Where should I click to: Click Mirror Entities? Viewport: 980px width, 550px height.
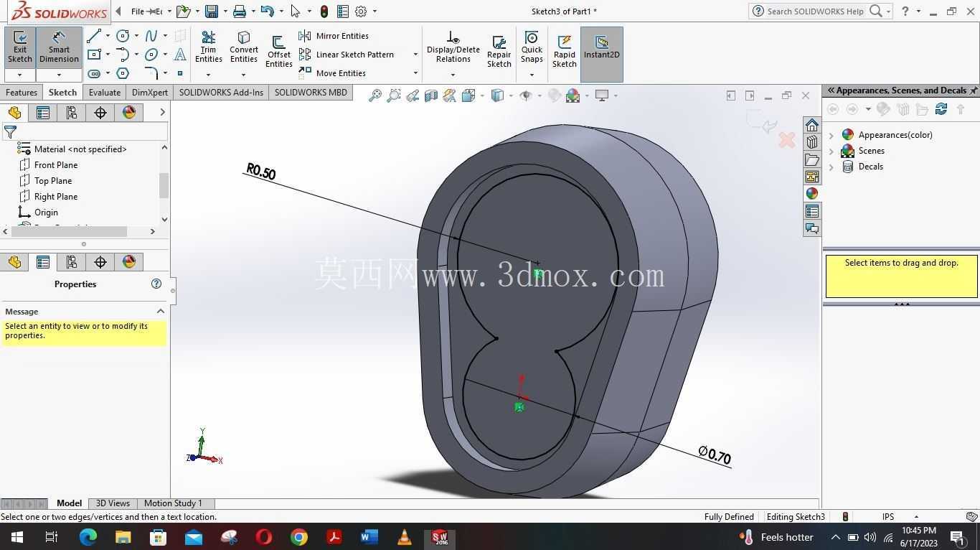pyautogui.click(x=334, y=36)
